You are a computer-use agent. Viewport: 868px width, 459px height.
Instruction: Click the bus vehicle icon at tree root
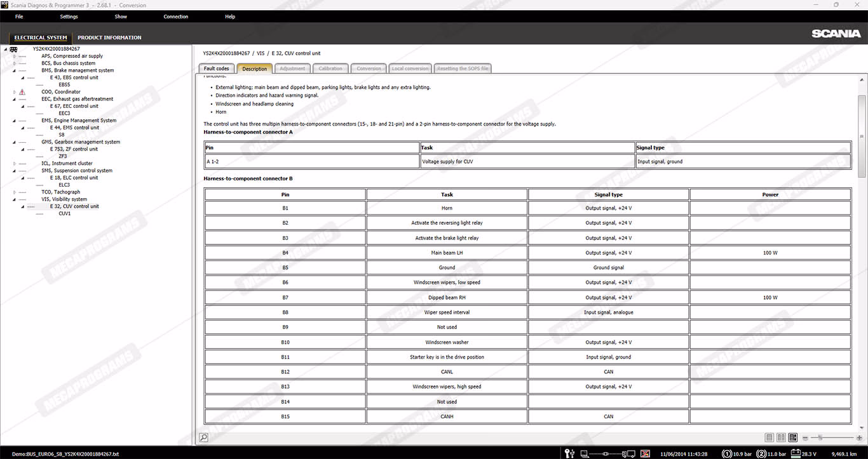14,49
